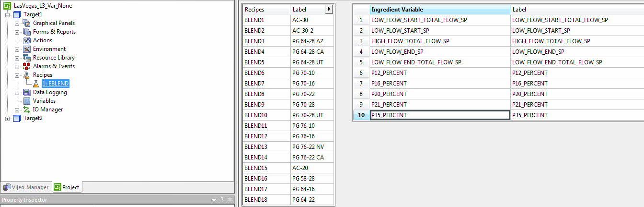The height and width of the screenshot is (207, 644).
Task: Click the Data Logging disk icon
Action: click(27, 92)
